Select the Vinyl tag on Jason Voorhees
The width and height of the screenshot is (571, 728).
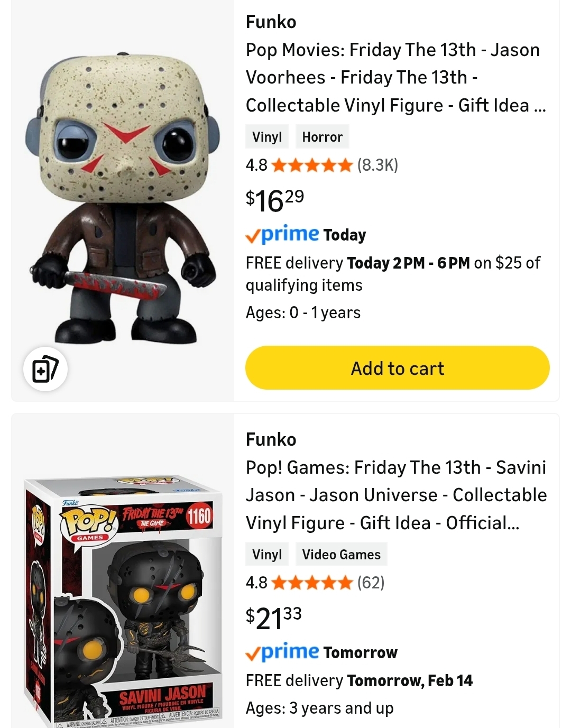267,137
